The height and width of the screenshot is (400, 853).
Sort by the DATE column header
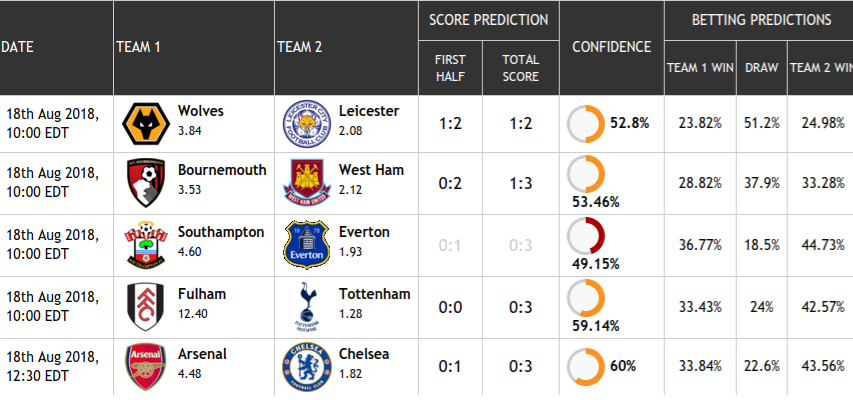pos(17,47)
